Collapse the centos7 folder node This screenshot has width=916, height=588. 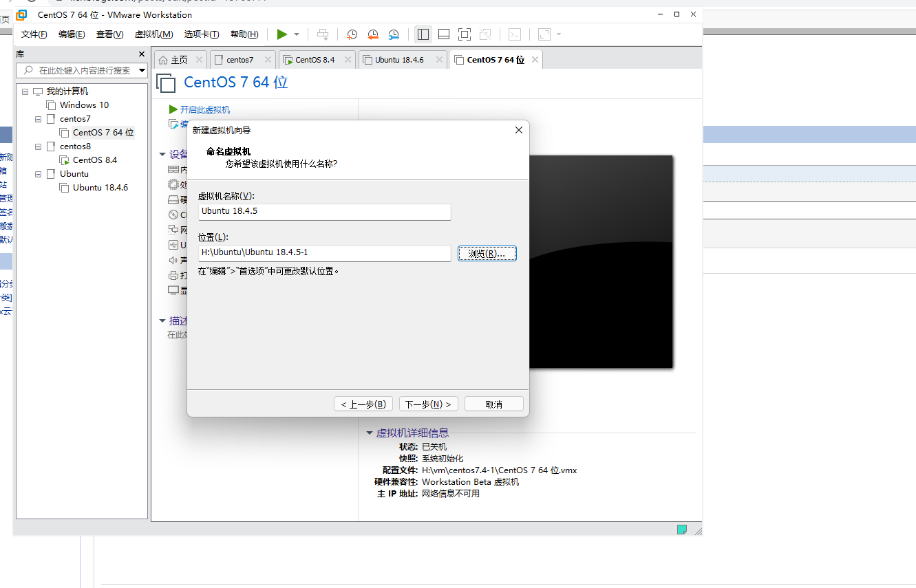click(39, 119)
